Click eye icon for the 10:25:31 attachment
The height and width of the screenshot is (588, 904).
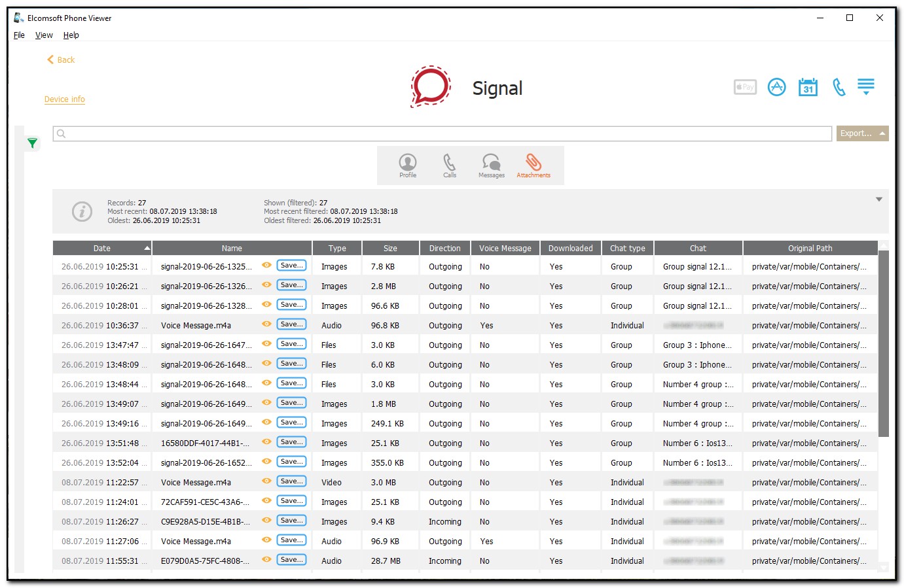click(266, 266)
